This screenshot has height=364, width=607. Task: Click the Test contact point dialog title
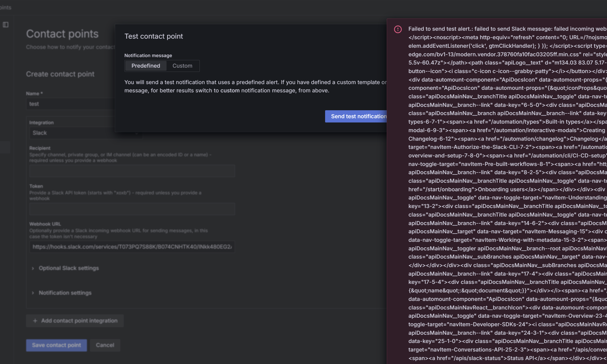tap(153, 36)
